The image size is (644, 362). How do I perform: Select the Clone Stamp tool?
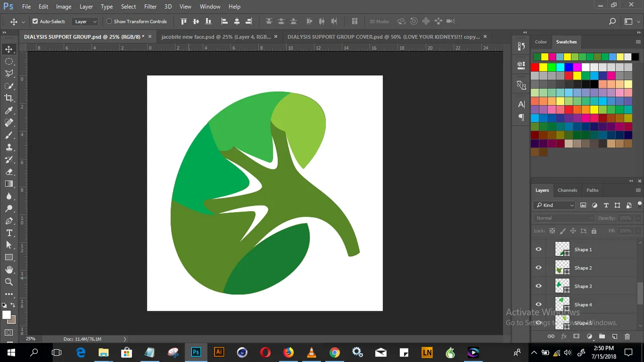click(9, 147)
